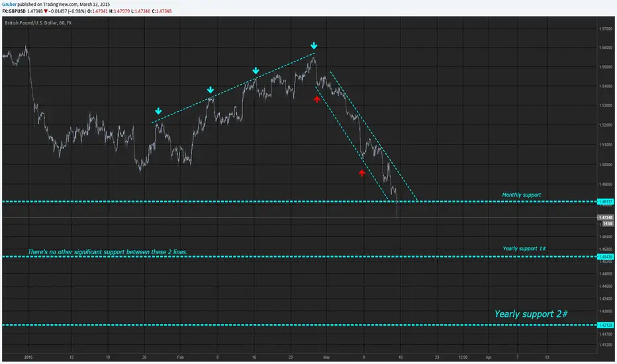
Task: Click 1.56000 on the price axis
Action: pyautogui.click(x=606, y=48)
